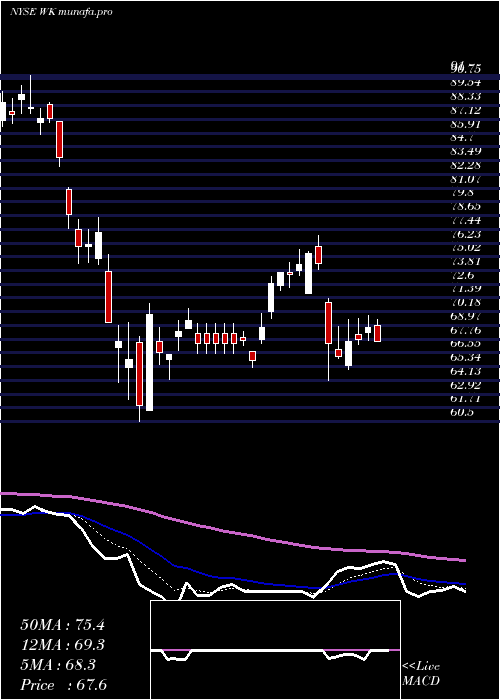Click the Price : 67.6 readout

(63, 685)
